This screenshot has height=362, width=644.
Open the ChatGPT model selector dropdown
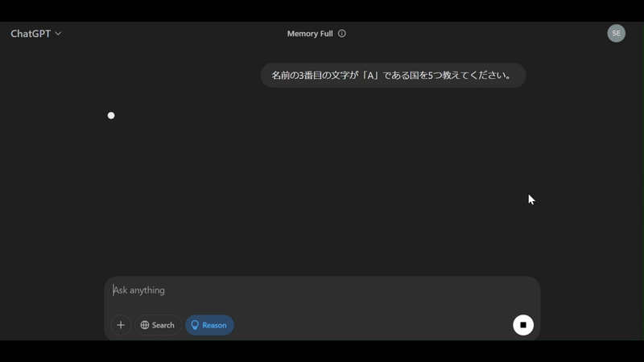coord(36,34)
